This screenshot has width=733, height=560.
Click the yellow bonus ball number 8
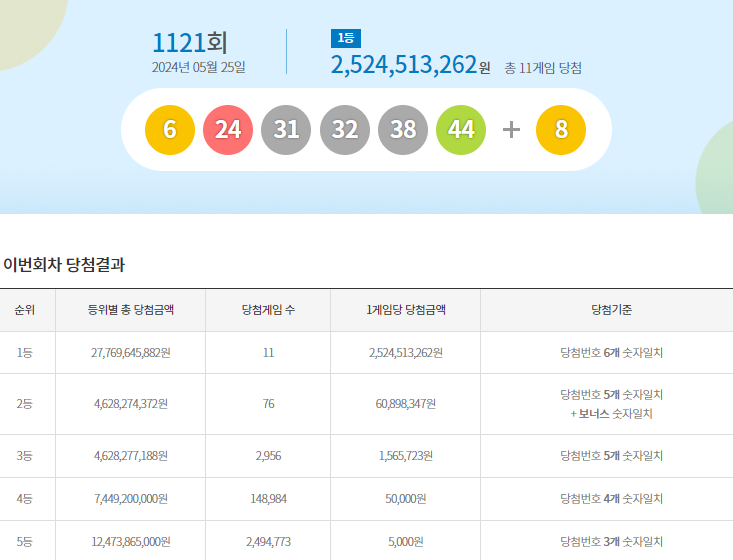point(561,129)
